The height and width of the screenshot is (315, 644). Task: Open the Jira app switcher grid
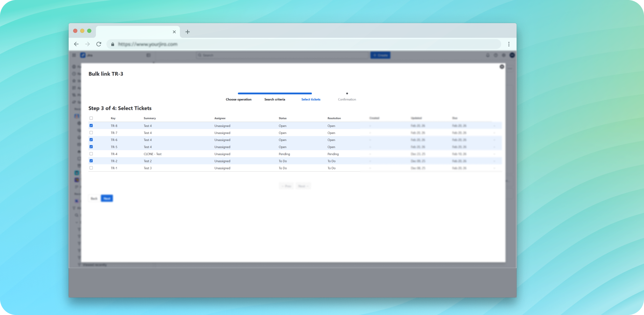(74, 55)
